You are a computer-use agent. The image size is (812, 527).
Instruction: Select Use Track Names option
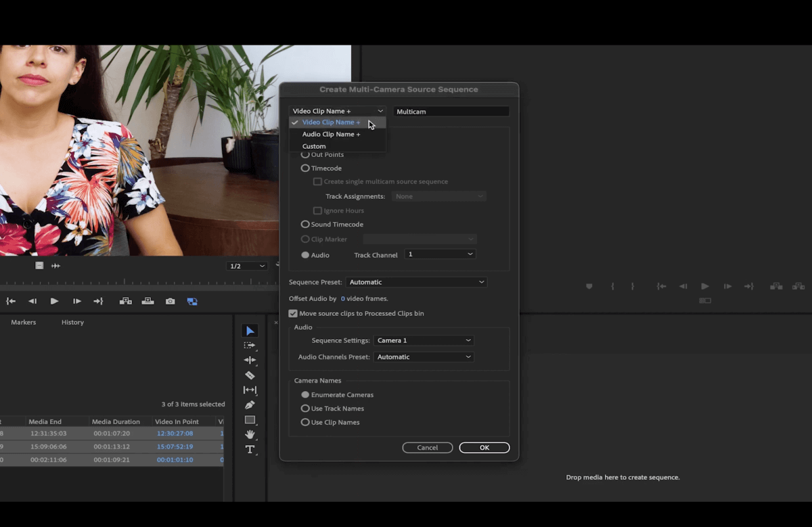coord(305,409)
